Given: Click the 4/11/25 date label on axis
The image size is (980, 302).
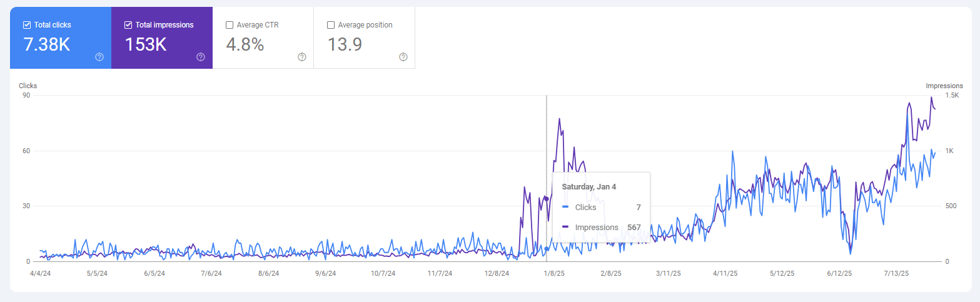Looking at the screenshot, I should (x=724, y=274).
